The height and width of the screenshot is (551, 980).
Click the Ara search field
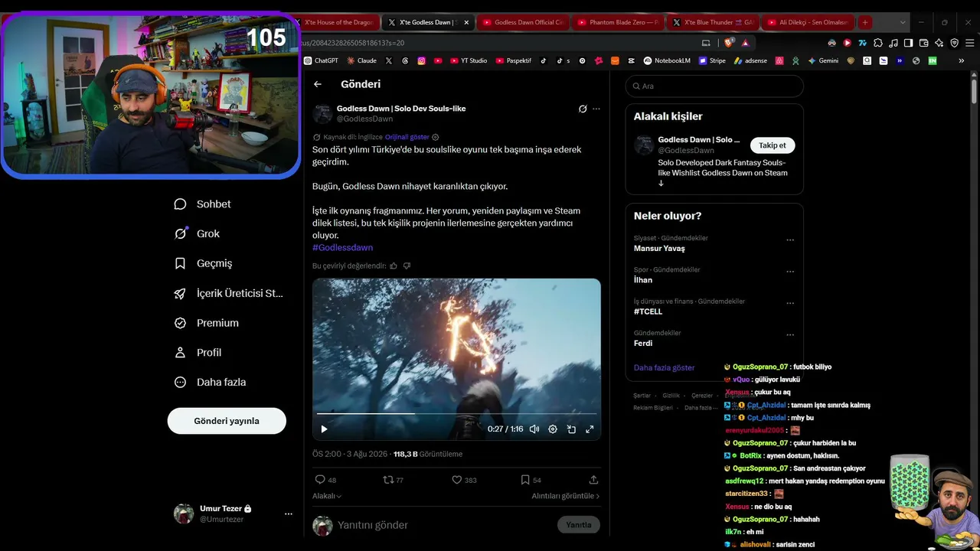[714, 86]
